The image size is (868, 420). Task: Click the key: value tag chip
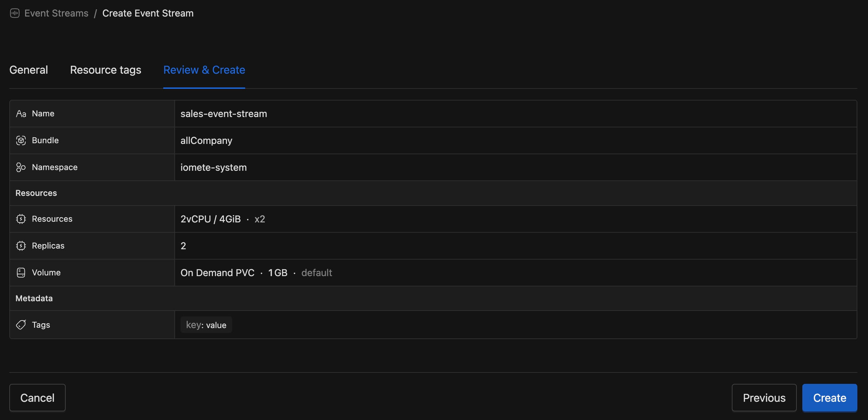tap(206, 325)
